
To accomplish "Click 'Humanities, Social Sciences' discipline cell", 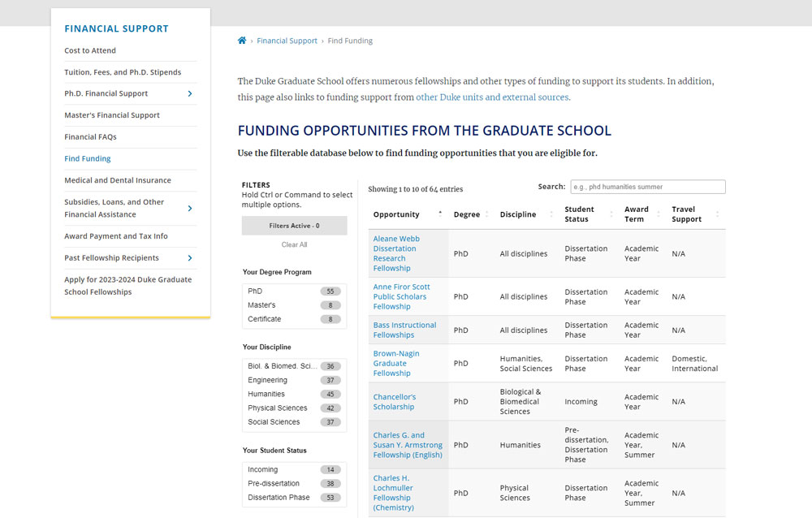I will (525, 364).
